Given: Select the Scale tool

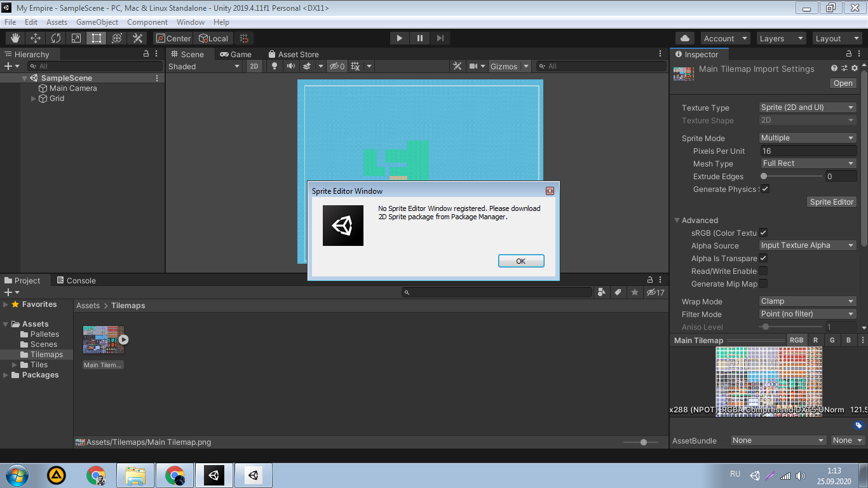Looking at the screenshot, I should [76, 38].
